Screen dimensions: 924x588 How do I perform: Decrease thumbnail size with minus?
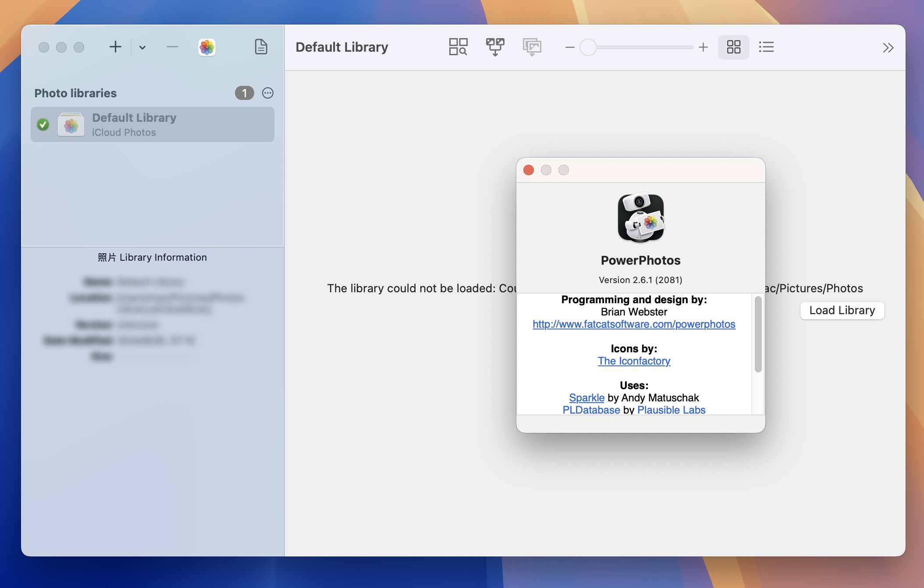coord(570,47)
